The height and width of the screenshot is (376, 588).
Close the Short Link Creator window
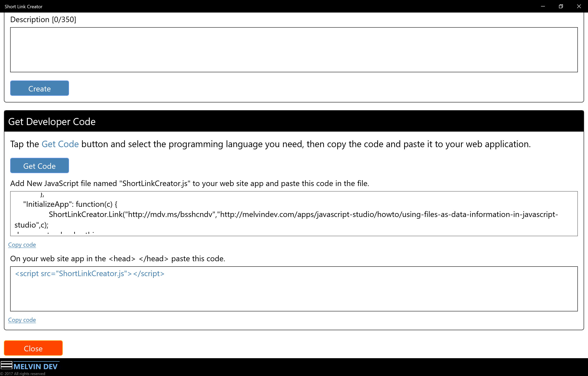tap(579, 6)
